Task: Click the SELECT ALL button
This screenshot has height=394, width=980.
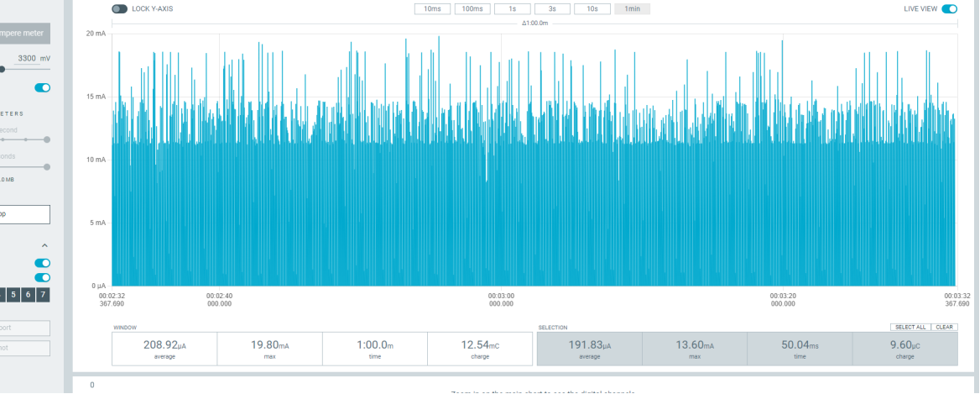Action: [910, 327]
